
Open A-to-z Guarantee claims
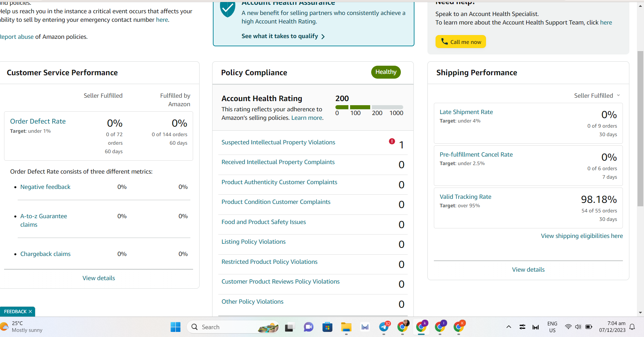tap(44, 220)
